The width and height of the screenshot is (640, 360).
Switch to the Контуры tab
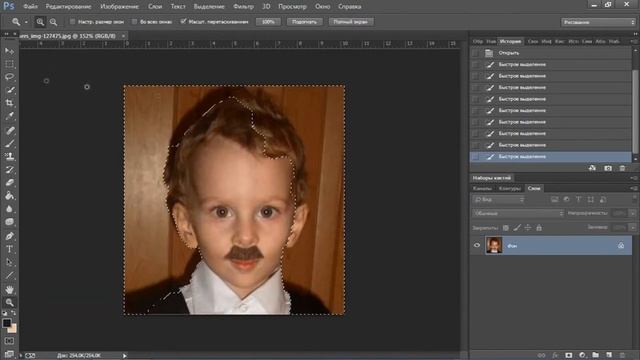click(x=509, y=188)
